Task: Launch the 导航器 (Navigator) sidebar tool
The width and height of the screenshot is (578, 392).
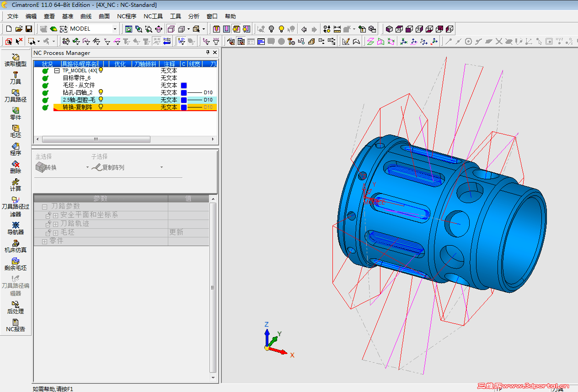Action: point(16,228)
